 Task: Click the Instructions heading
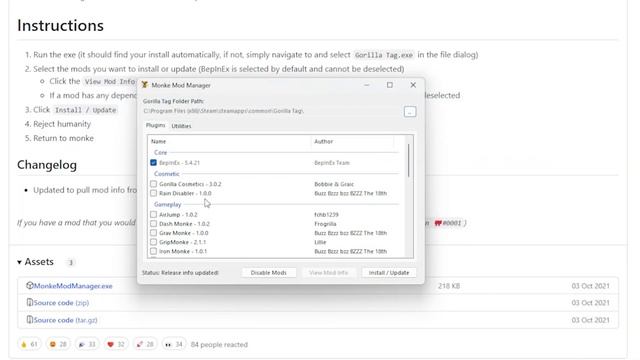pos(60,25)
